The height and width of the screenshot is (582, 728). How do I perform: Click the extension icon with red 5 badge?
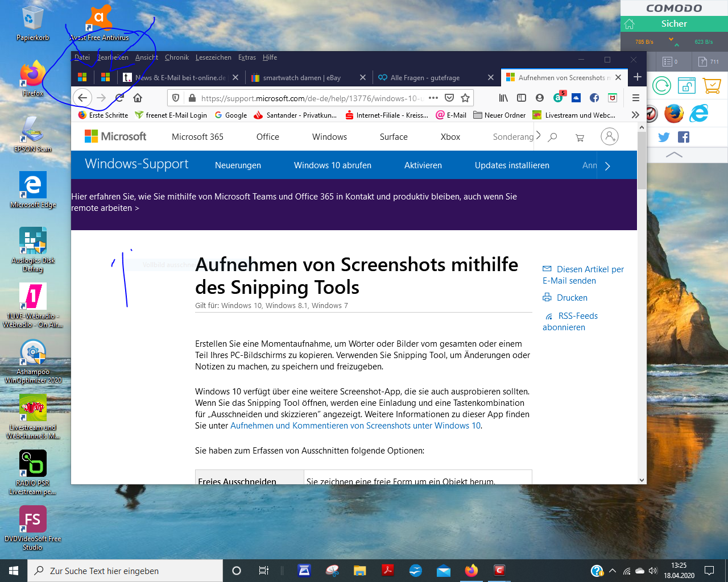click(559, 97)
